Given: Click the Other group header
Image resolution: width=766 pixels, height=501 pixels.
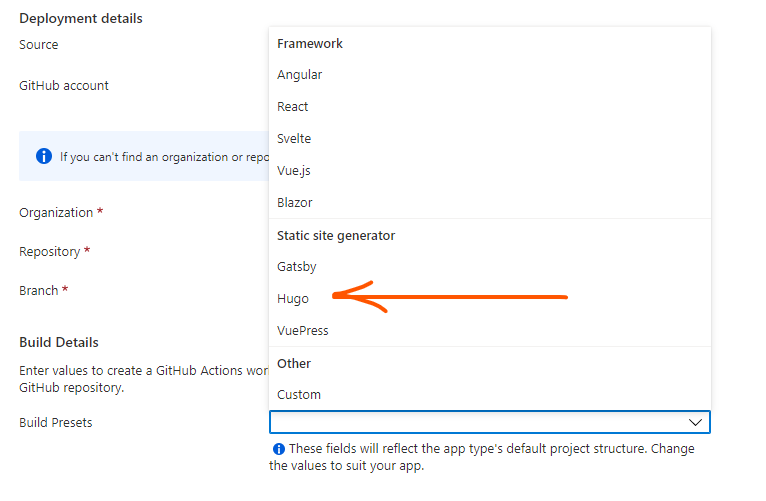Looking at the screenshot, I should (294, 364).
